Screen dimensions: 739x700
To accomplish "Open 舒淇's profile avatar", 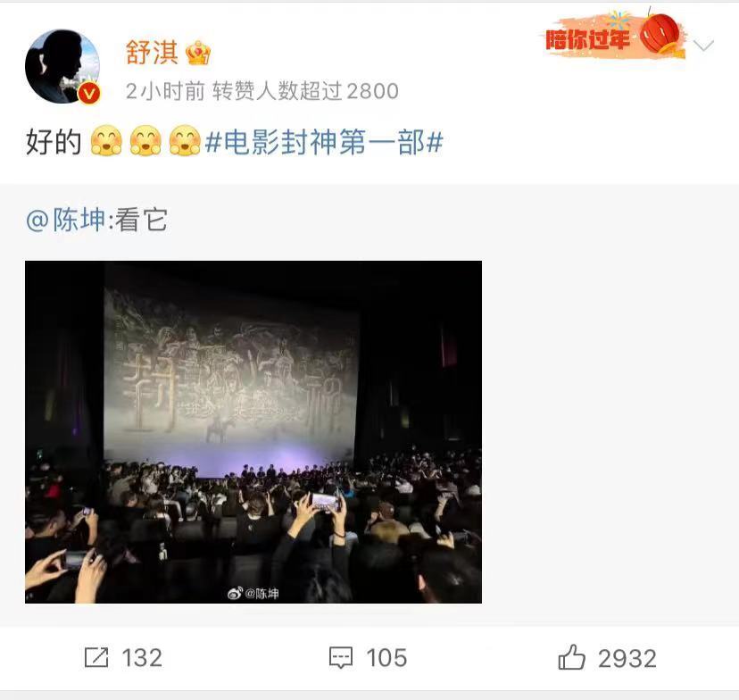I will coord(62,66).
